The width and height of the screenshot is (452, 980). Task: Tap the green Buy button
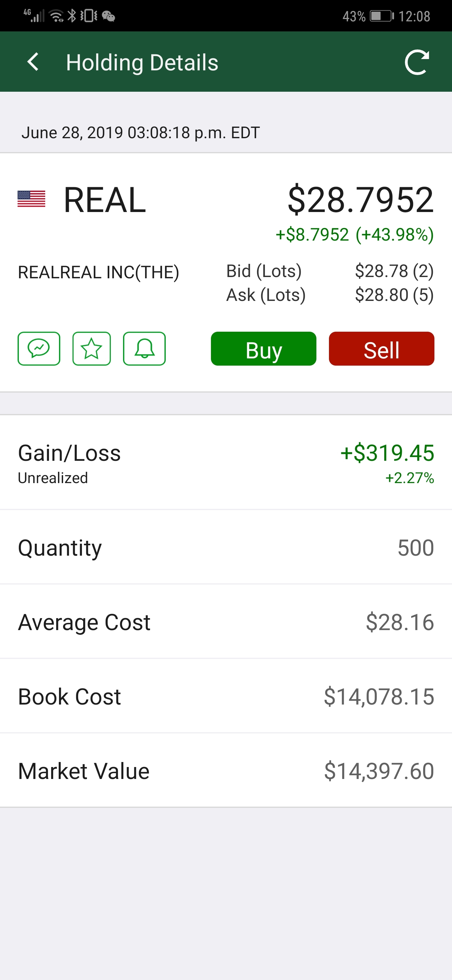[x=263, y=349]
